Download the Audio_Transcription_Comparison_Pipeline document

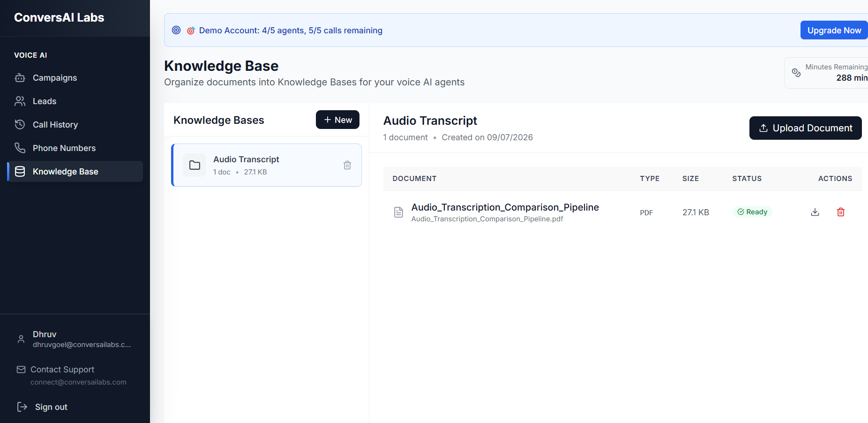815,212
